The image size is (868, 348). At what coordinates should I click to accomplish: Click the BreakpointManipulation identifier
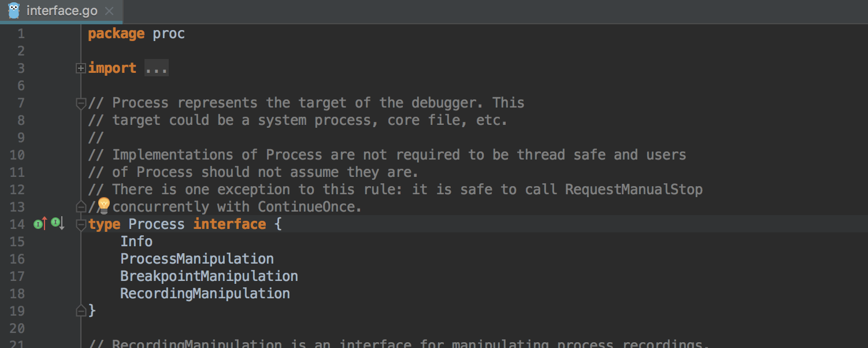point(209,276)
